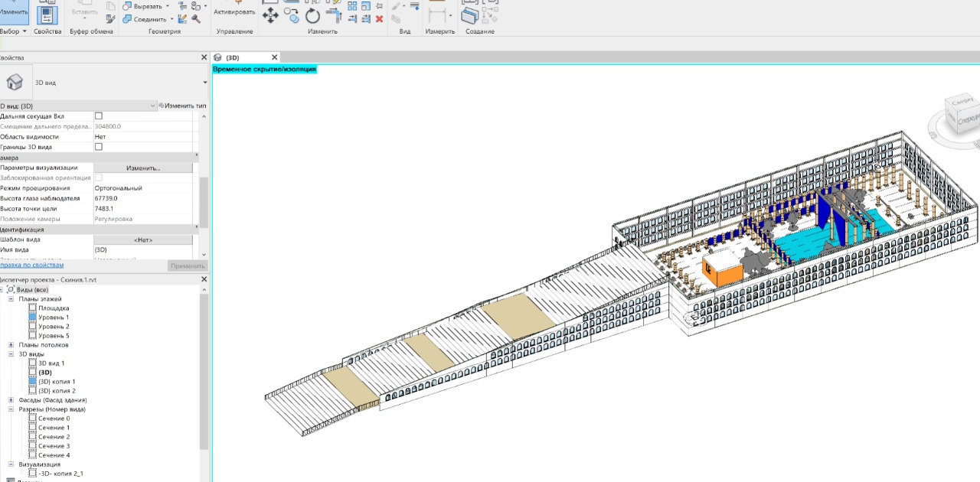Click the red Delete X icon

[379, 18]
